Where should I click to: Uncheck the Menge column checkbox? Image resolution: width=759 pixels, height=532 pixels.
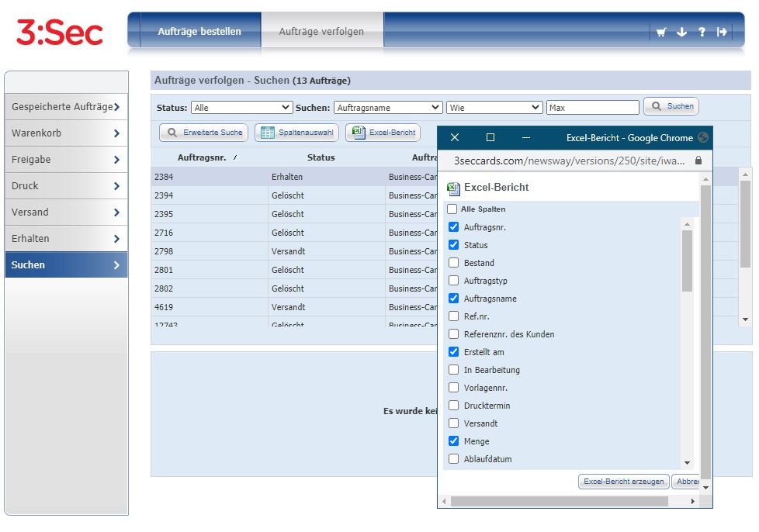[x=453, y=441]
